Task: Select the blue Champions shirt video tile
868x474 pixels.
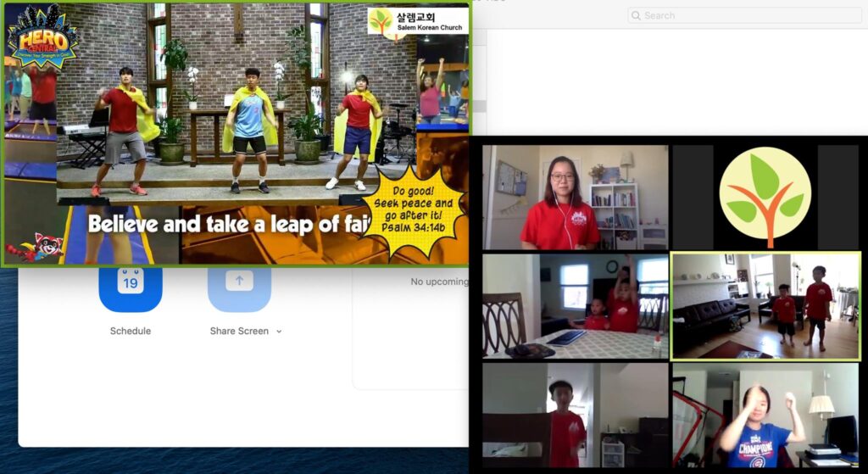Action: point(765,415)
